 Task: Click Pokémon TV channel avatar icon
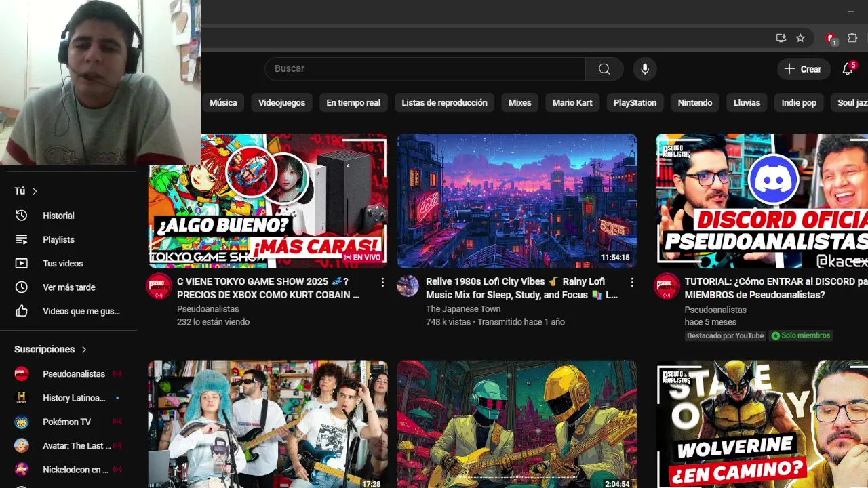[22, 422]
